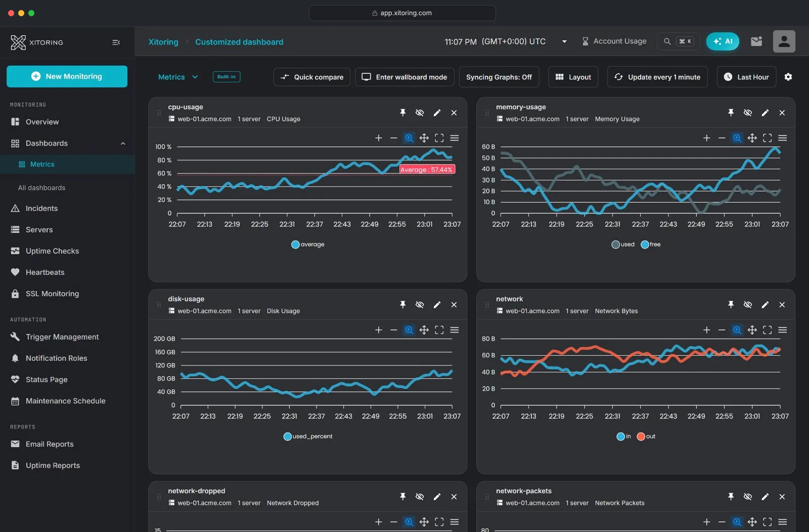Open disk-usage chart menu icon
The height and width of the screenshot is (532, 809).
455,330
